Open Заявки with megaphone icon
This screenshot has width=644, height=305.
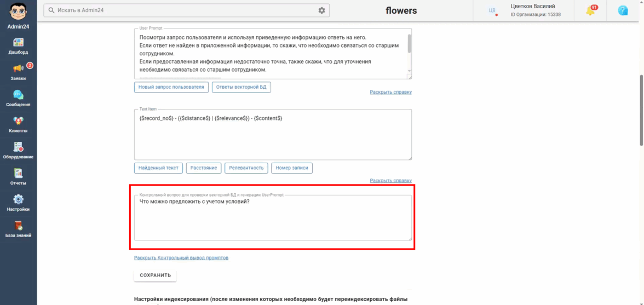click(18, 68)
